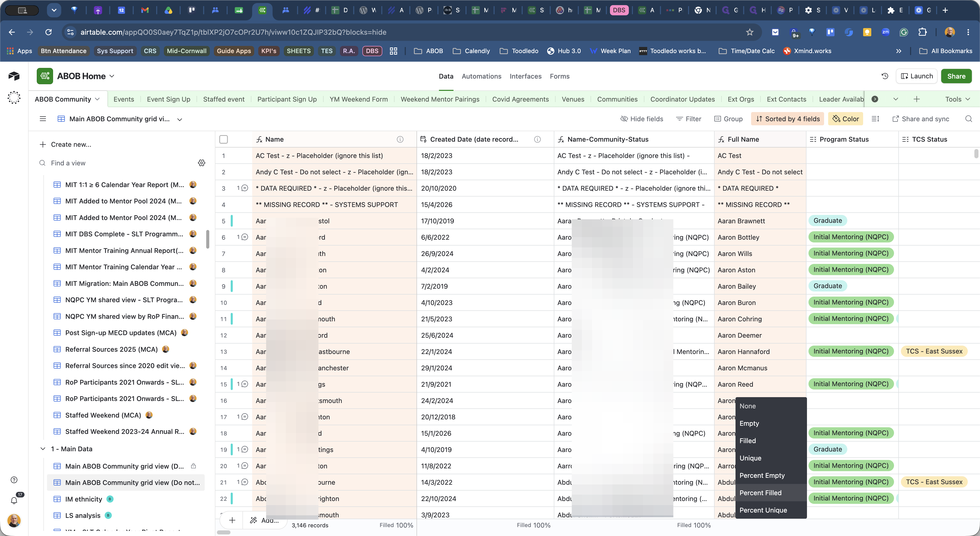Open all tables list chevron

click(896, 99)
